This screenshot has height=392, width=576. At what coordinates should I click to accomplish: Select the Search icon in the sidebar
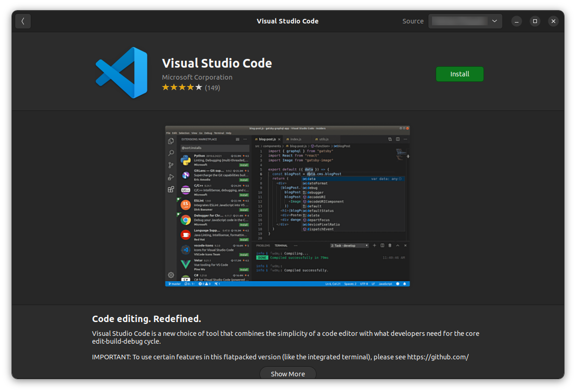(171, 153)
